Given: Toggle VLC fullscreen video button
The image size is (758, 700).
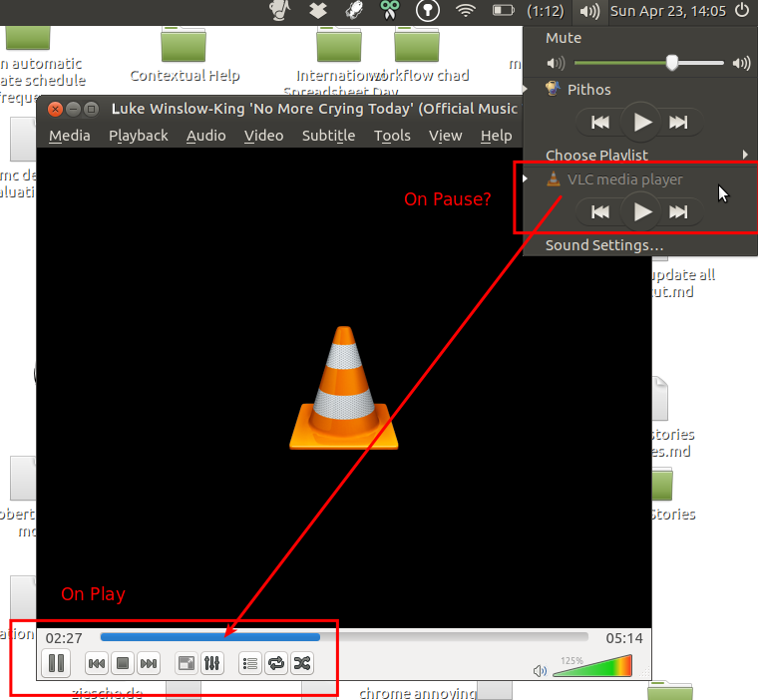Looking at the screenshot, I should pyautogui.click(x=187, y=664).
